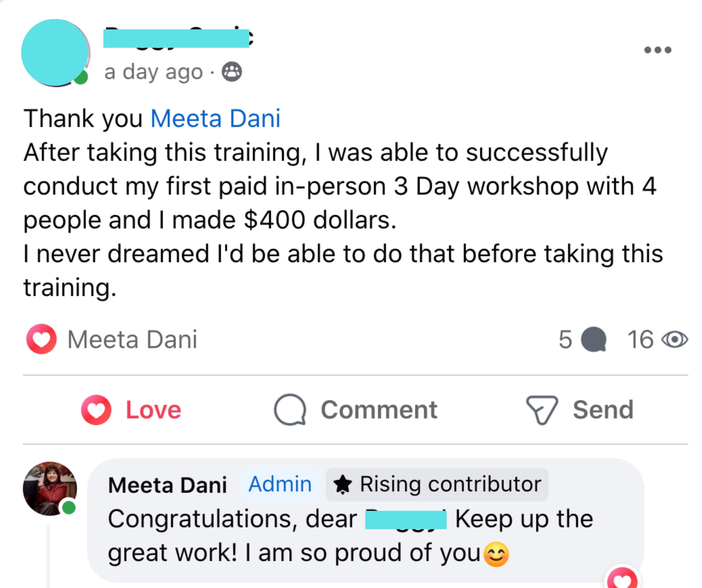Image resolution: width=702 pixels, height=588 pixels.
Task: Click the group privacy icon beside timestamp
Action: [x=232, y=72]
